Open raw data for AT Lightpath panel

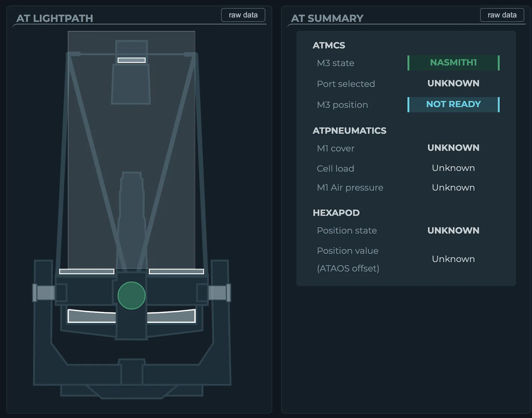tap(243, 15)
